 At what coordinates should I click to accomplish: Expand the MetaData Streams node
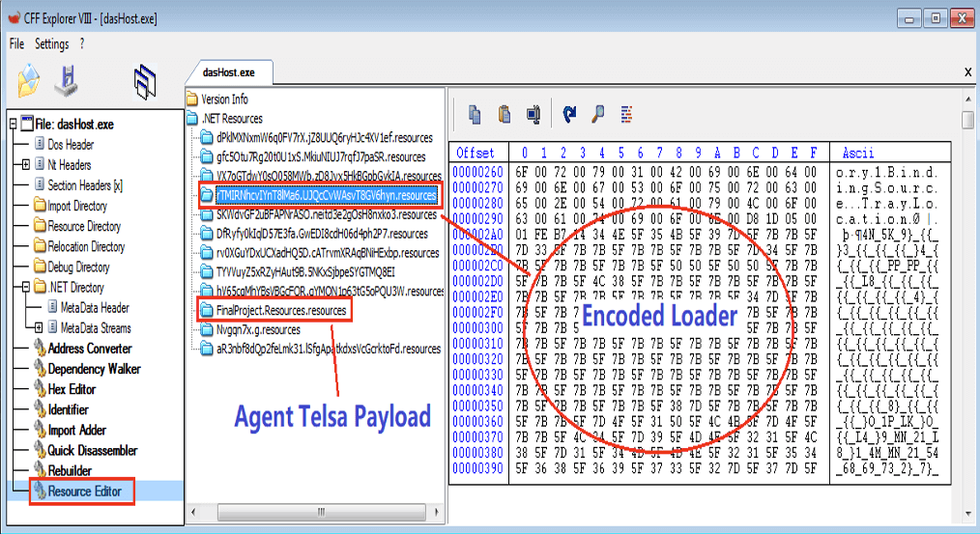(39, 328)
